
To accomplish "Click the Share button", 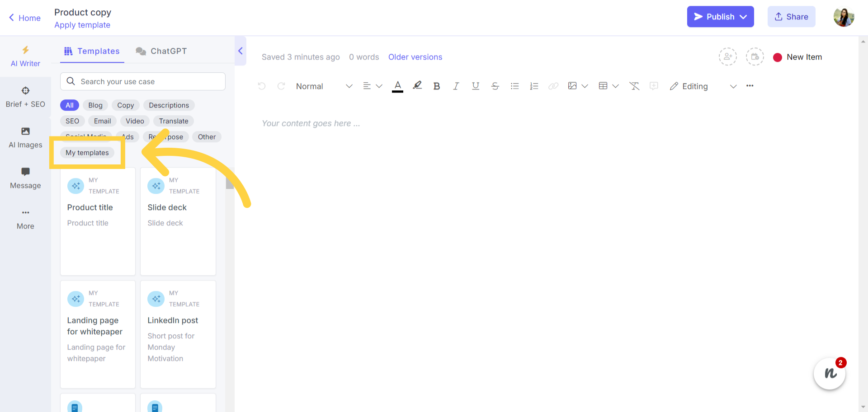I will pos(791,17).
